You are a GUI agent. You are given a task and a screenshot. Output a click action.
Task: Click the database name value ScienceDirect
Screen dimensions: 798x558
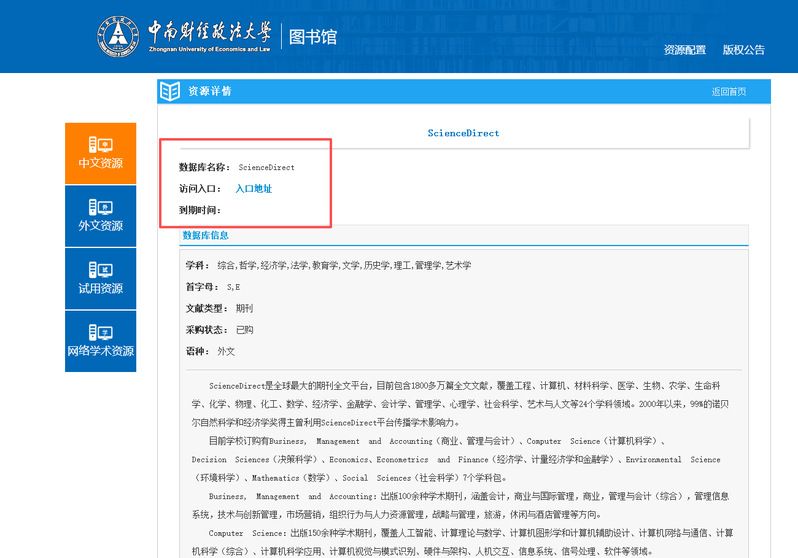tap(266, 167)
